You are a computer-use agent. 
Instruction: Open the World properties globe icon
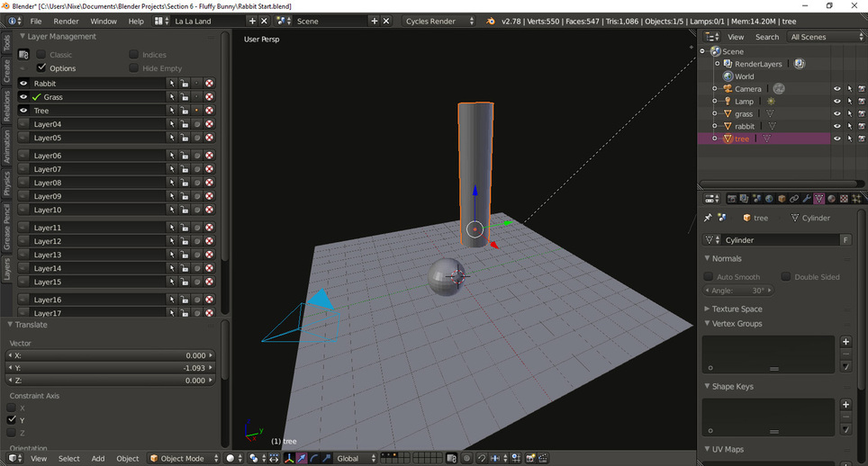point(769,199)
